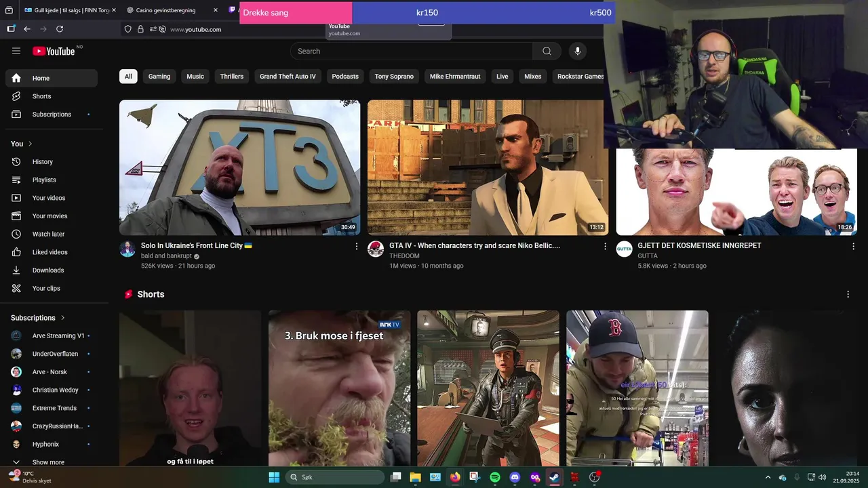Expand the Subscriptions section chevron
Screen dimensions: 868x488
tap(63, 318)
